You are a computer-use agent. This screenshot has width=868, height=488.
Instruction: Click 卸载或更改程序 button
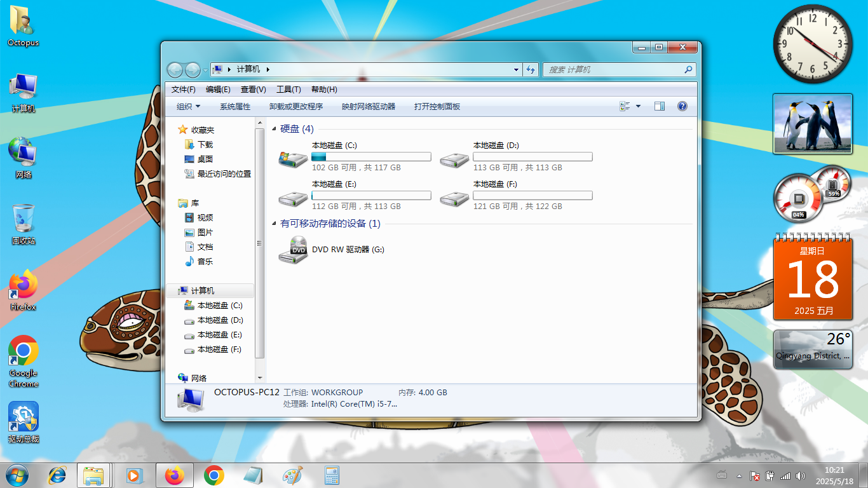tap(296, 107)
